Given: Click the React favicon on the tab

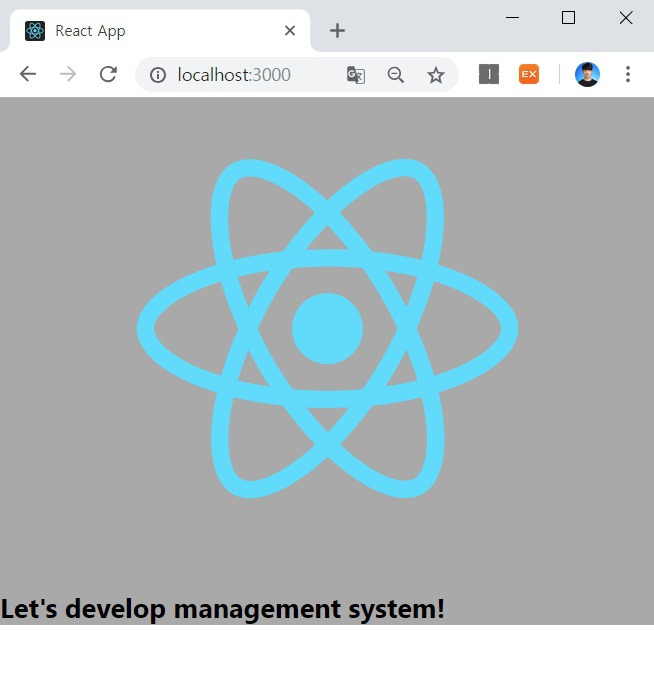Looking at the screenshot, I should point(35,31).
